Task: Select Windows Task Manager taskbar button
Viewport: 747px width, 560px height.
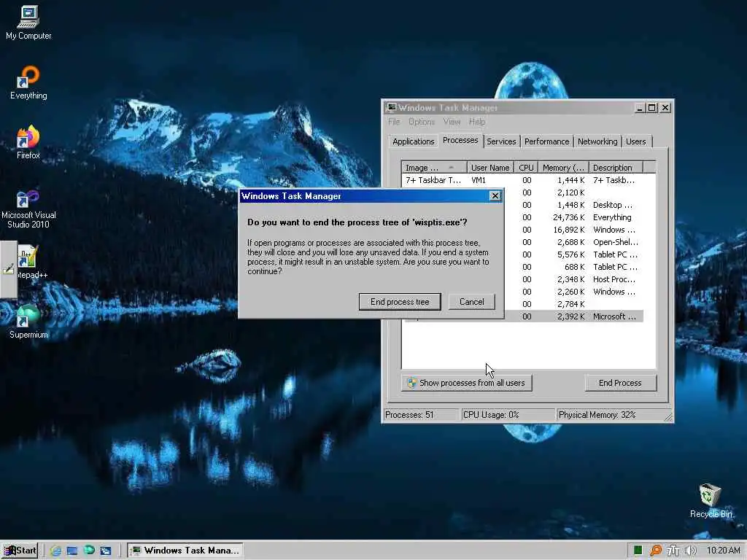Action: 185,551
